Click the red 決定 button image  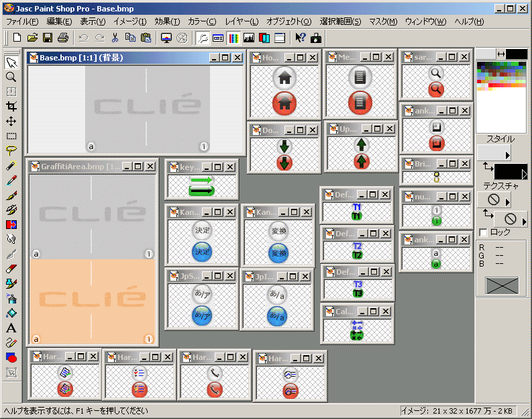tap(202, 252)
